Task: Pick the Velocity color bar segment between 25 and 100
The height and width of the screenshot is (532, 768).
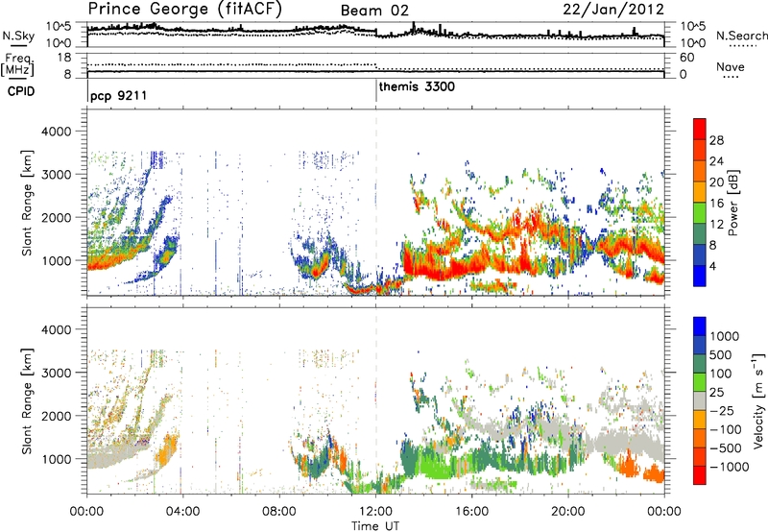Action: tap(700, 382)
